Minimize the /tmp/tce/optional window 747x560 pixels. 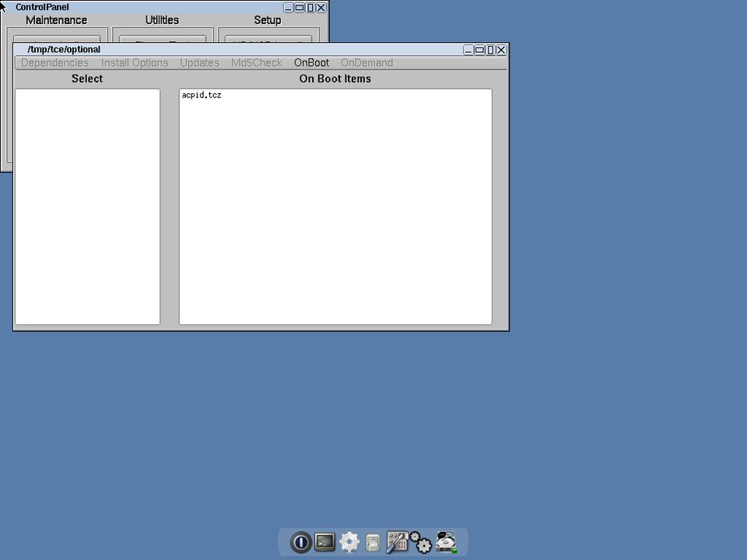pos(469,50)
